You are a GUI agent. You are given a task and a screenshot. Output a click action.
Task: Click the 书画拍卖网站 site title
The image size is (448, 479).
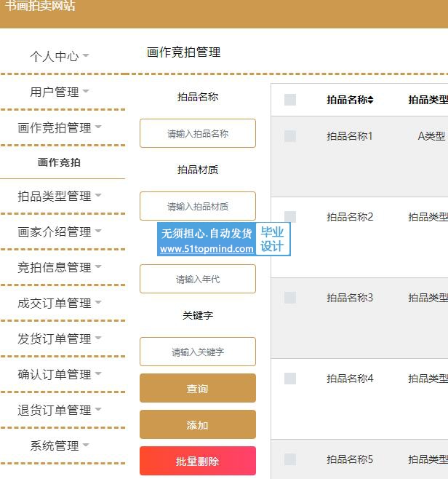pos(40,5)
